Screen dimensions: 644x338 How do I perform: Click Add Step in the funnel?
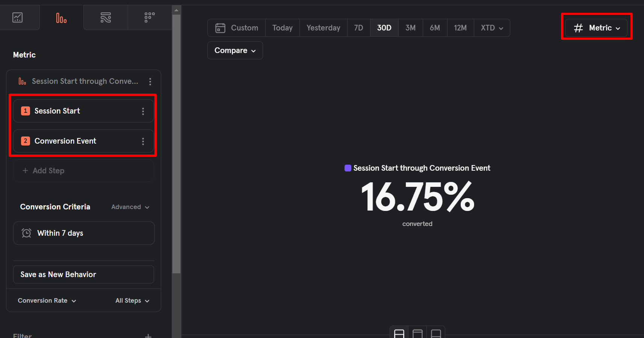(x=83, y=171)
